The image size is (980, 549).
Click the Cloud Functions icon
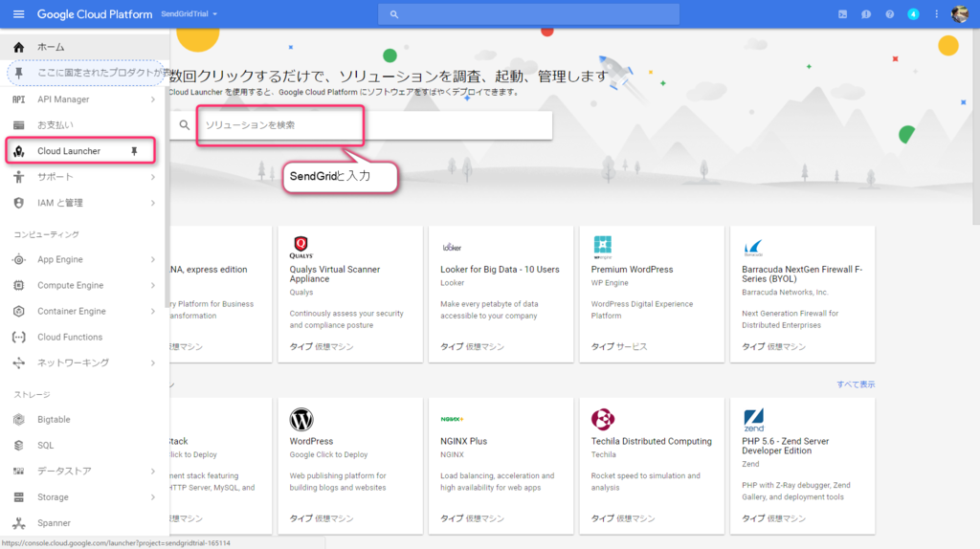(19, 338)
